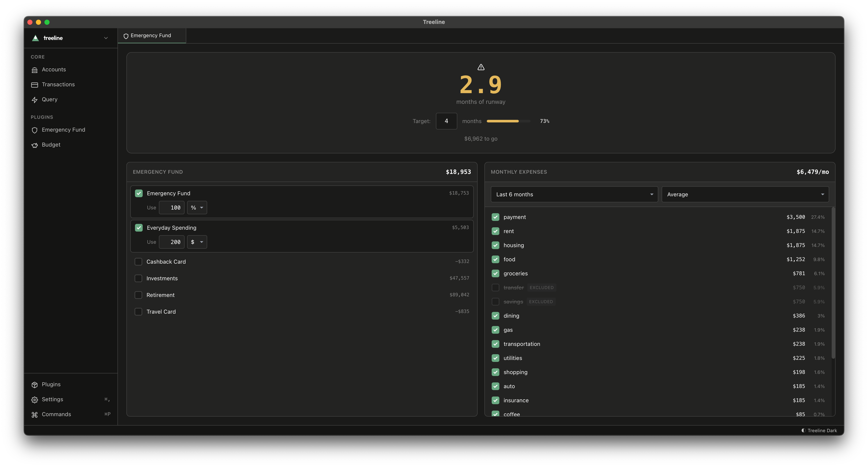
Task: Open Query using the lightning bolt icon
Action: point(35,100)
